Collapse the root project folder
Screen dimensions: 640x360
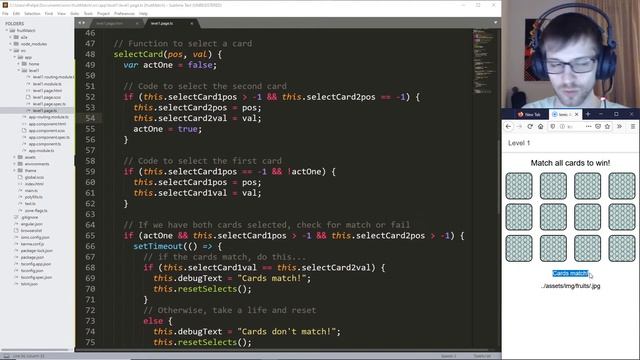tap(7, 31)
